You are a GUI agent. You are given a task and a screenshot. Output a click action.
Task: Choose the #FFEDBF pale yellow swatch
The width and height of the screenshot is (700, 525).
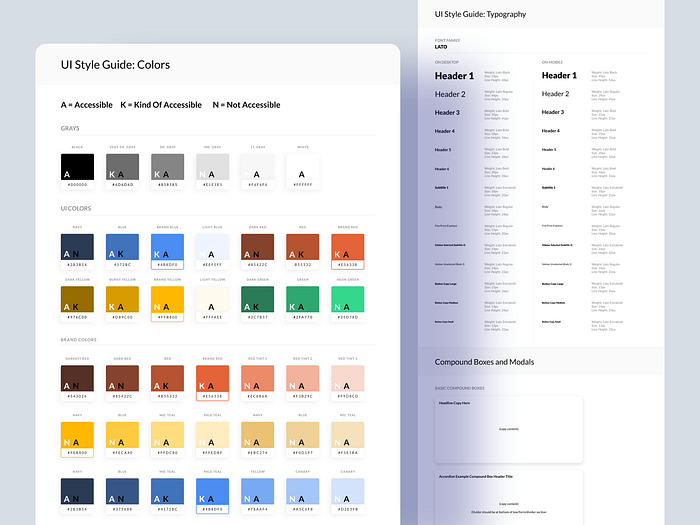(x=212, y=440)
